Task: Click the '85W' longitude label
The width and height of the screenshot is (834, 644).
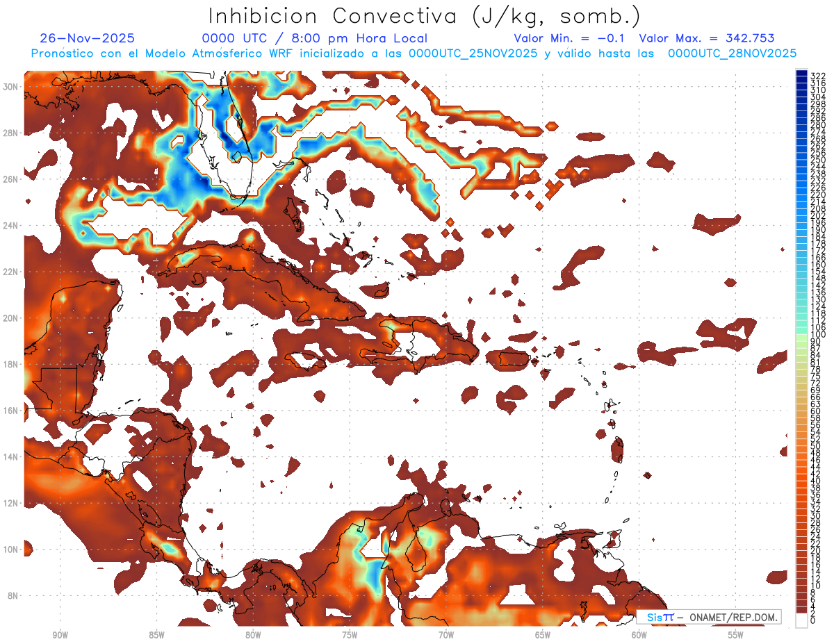Action: click(x=156, y=635)
